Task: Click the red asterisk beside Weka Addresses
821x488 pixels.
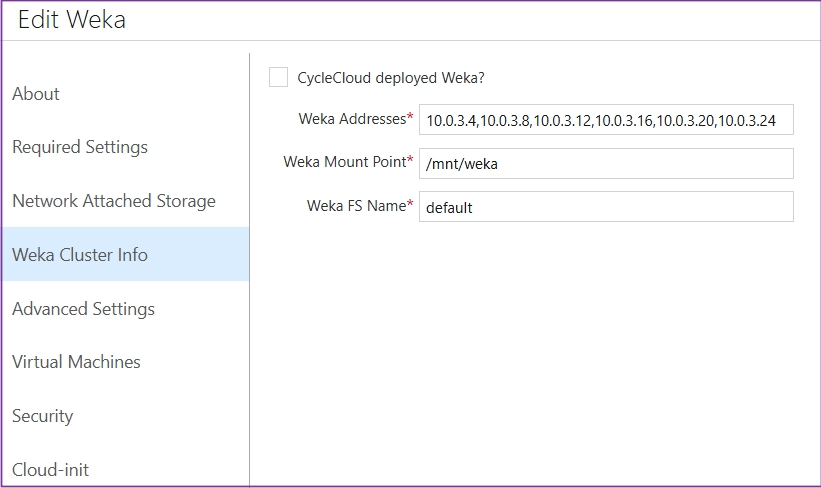Action: pyautogui.click(x=410, y=118)
